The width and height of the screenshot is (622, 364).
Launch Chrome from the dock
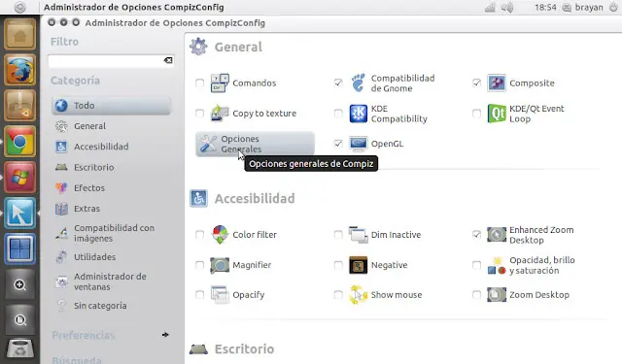click(19, 141)
